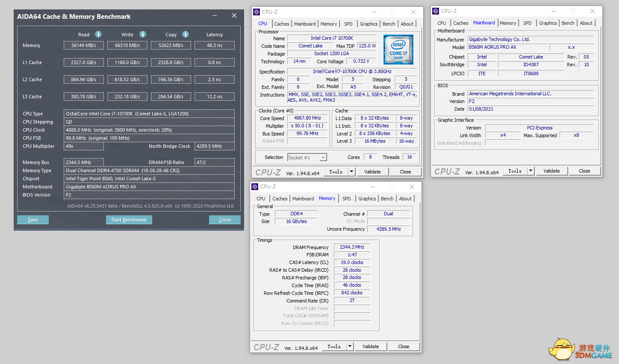Expand Tools dropdown arrow in Mainboard window
This screenshot has width=619, height=364.
531,171
